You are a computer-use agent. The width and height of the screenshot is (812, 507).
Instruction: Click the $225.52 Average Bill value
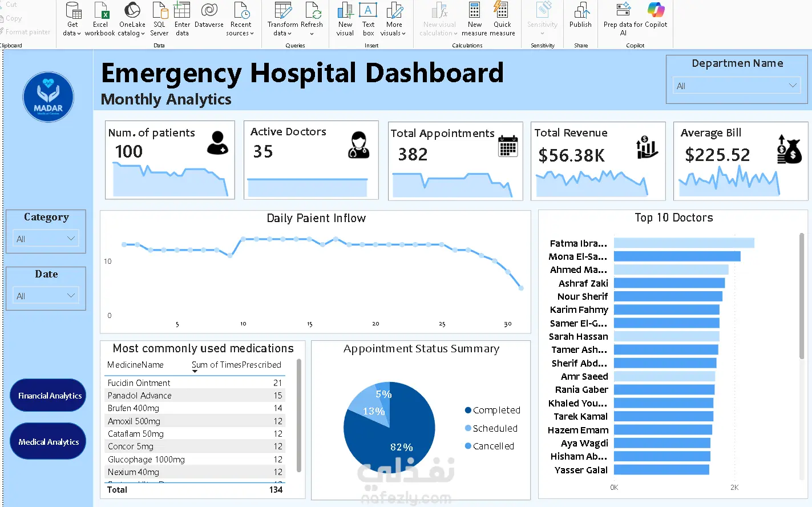[717, 155]
